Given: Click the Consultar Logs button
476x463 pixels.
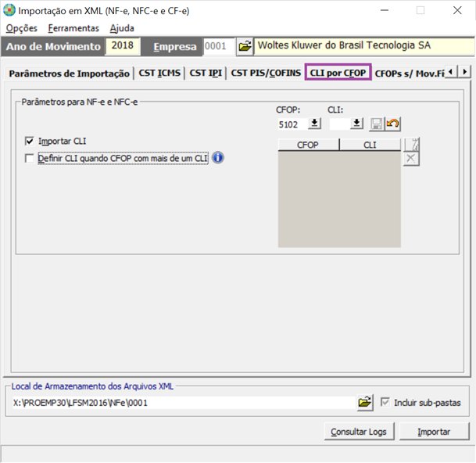Looking at the screenshot, I should pos(359,432).
